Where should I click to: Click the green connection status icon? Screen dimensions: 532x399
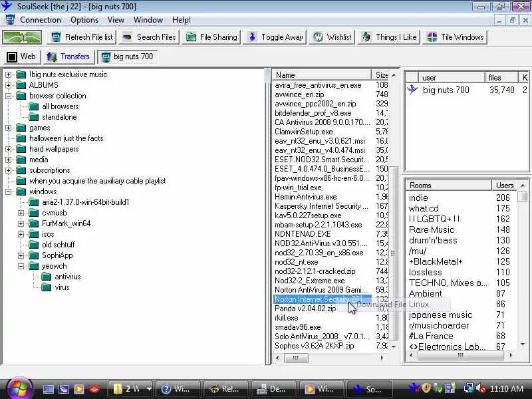pos(22,37)
